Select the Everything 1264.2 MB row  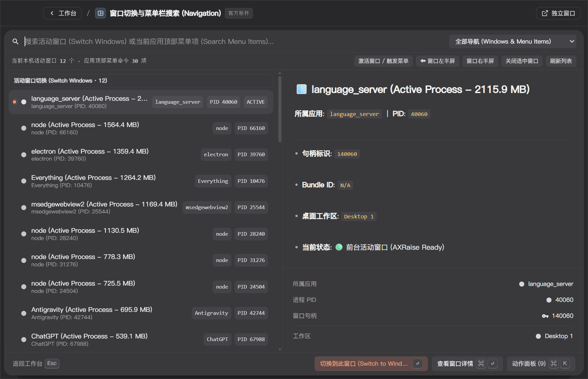[x=141, y=181]
